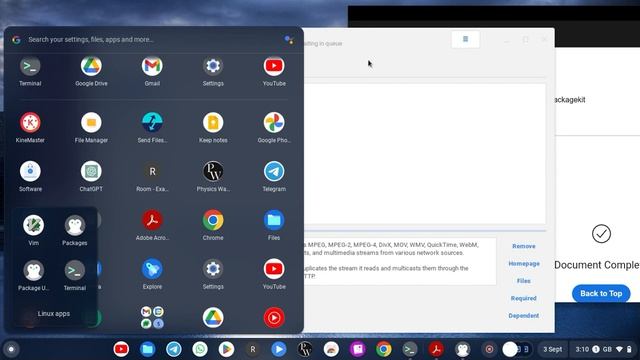
Task: Open YouTube Music app in launcher
Action: (274, 318)
